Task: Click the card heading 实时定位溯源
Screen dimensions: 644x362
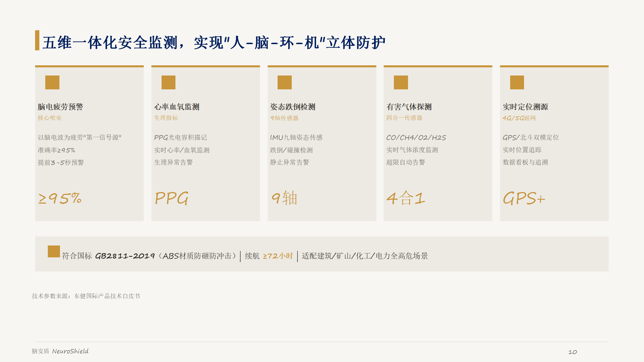Action: [525, 107]
